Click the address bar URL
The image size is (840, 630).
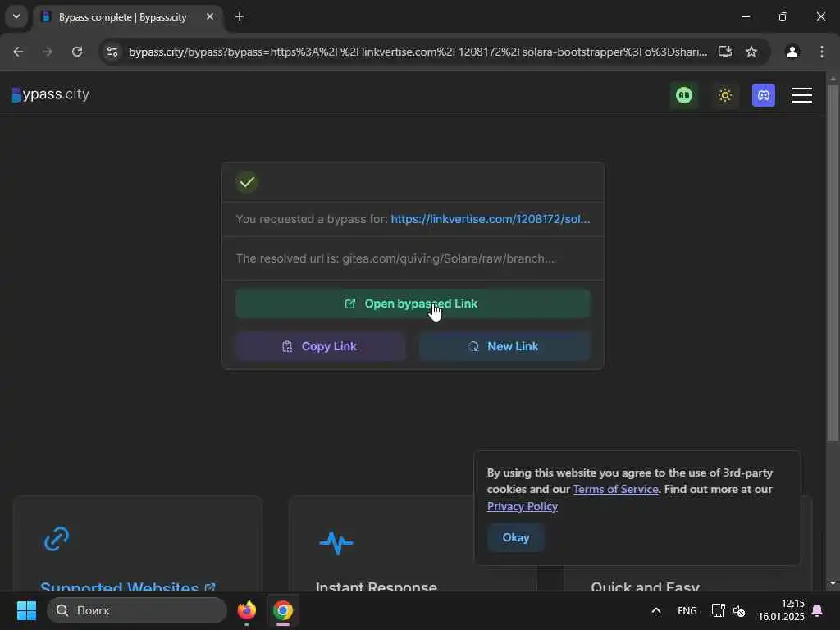[418, 52]
